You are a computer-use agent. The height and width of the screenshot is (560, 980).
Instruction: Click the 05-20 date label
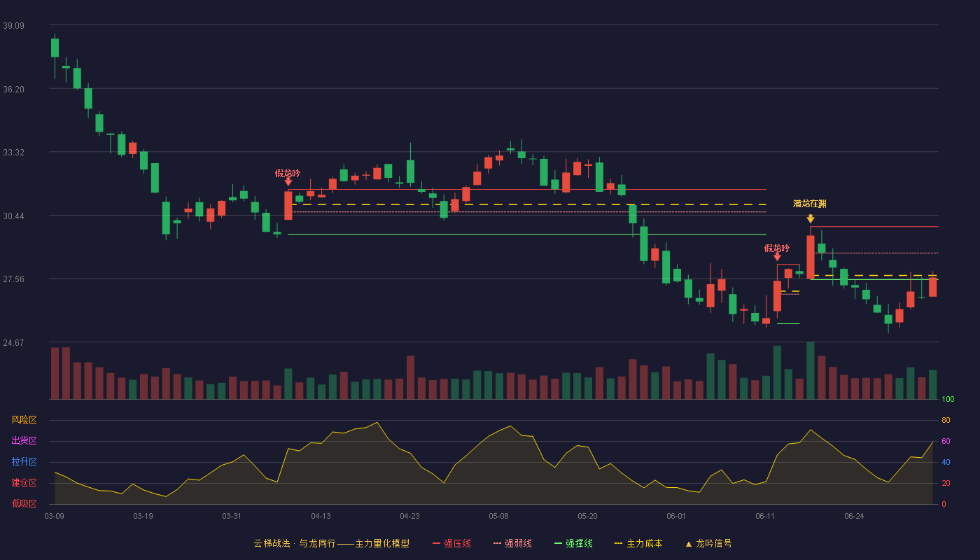587,516
